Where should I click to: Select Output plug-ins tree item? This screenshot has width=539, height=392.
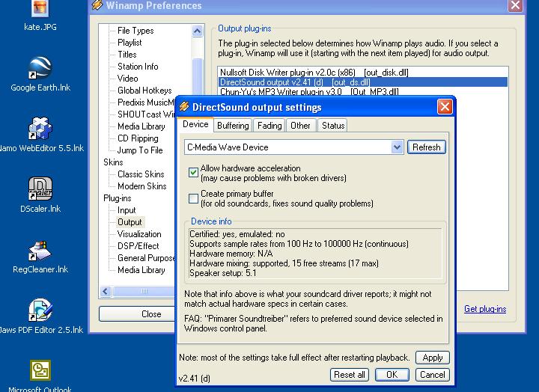point(130,222)
